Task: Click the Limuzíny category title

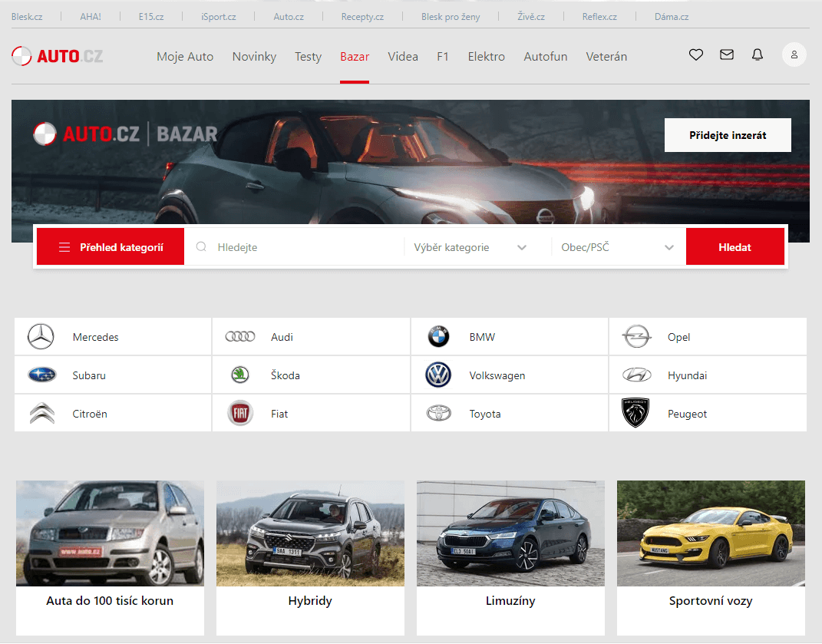Action: [510, 601]
